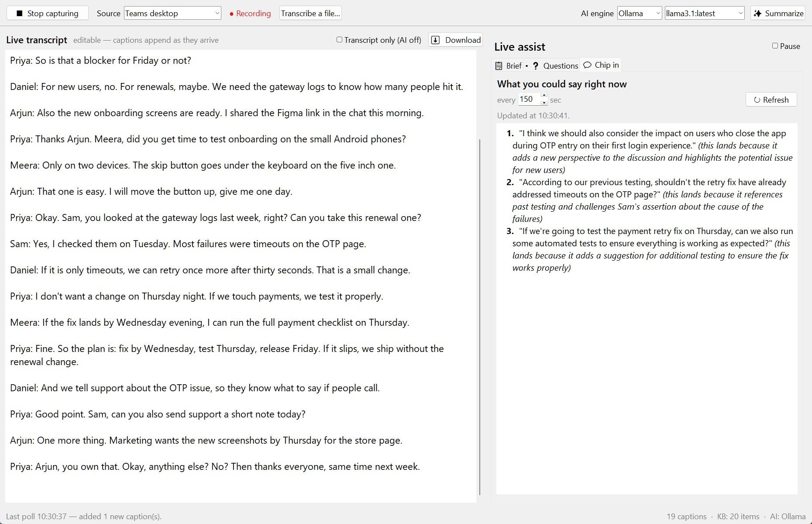Click the line 'Meera: If the fix lands by Wednesday evening'
This screenshot has height=524, width=812.
point(210,322)
